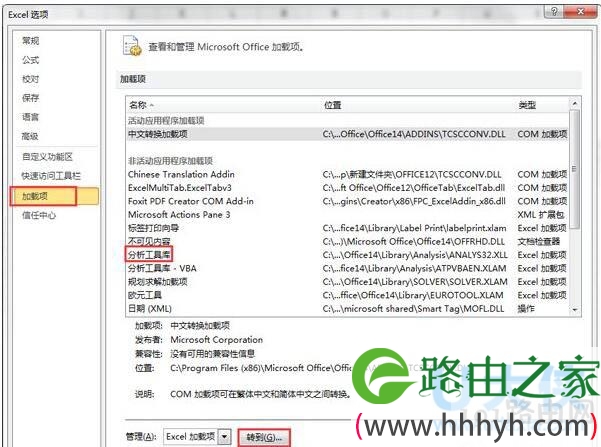
Task: Click the help question mark button
Action: coord(554,12)
